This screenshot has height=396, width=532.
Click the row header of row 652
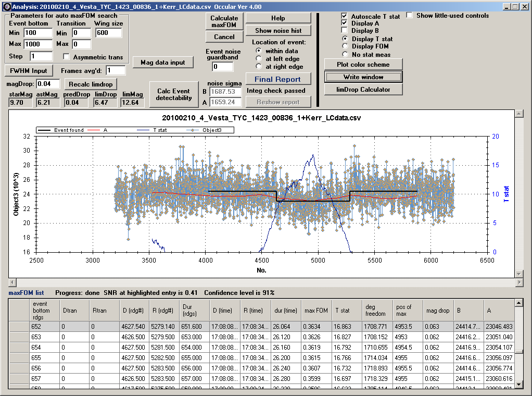19,326
